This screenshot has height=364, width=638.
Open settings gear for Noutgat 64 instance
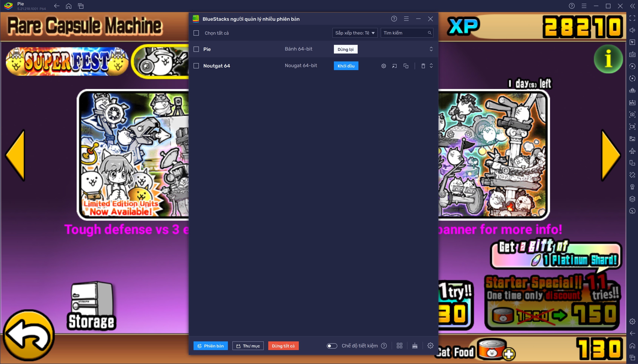[x=384, y=66]
